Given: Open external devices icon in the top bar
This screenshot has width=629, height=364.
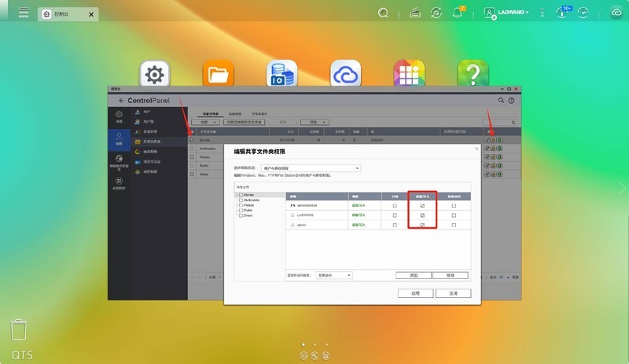Looking at the screenshot, I should pos(436,13).
